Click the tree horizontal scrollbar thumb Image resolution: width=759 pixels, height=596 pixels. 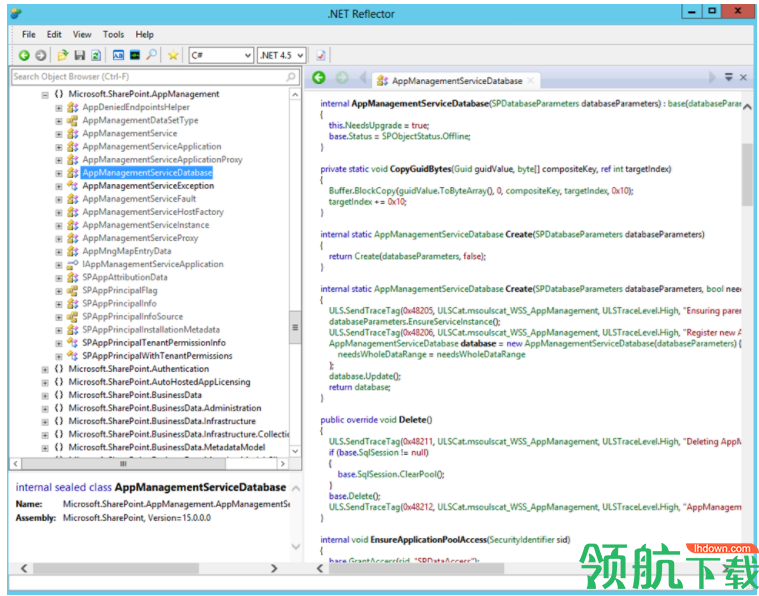(x=123, y=464)
